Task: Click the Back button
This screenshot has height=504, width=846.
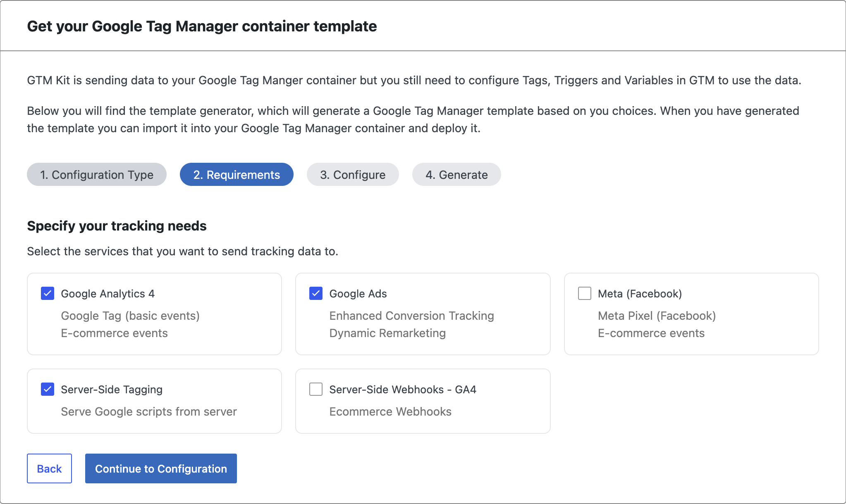Action: click(x=49, y=468)
